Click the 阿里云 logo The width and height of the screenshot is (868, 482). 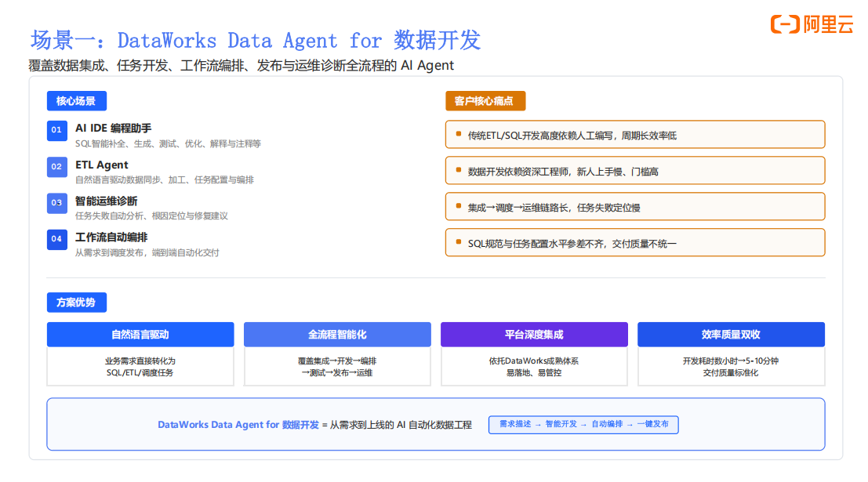click(812, 24)
